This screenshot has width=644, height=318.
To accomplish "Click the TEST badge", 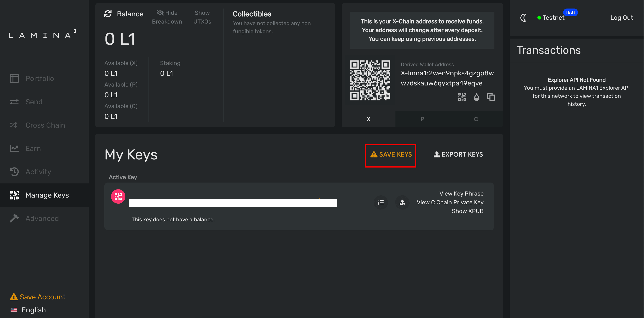I will (570, 12).
